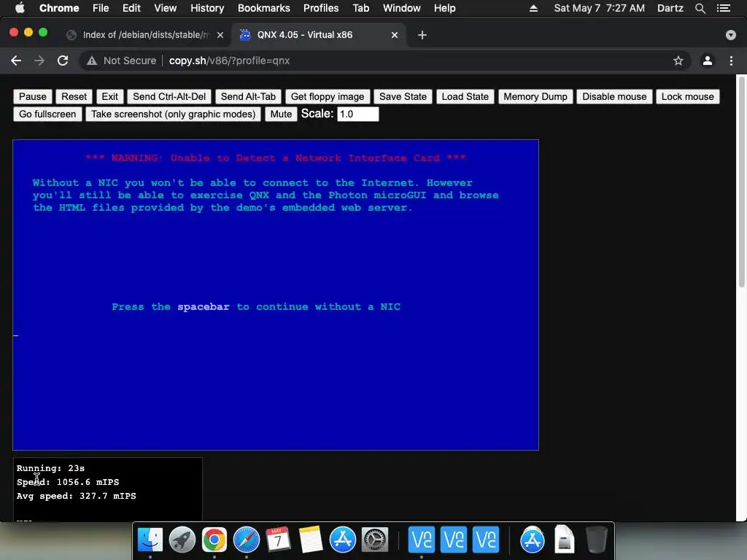747x560 pixels.
Task: Mute the emulator sound
Action: tap(281, 114)
